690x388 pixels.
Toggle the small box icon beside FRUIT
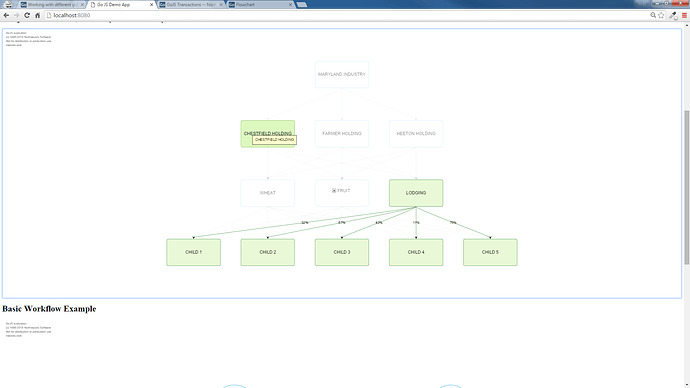click(x=334, y=190)
